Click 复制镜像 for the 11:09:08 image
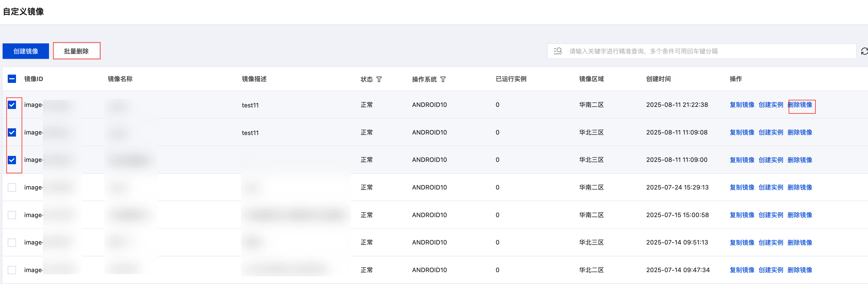The height and width of the screenshot is (284, 868). [x=742, y=132]
